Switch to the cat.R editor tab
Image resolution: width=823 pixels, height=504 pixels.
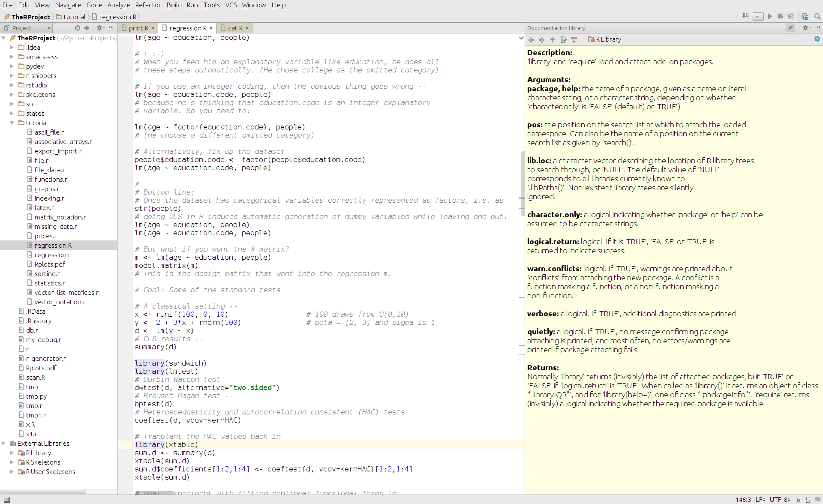[x=234, y=28]
